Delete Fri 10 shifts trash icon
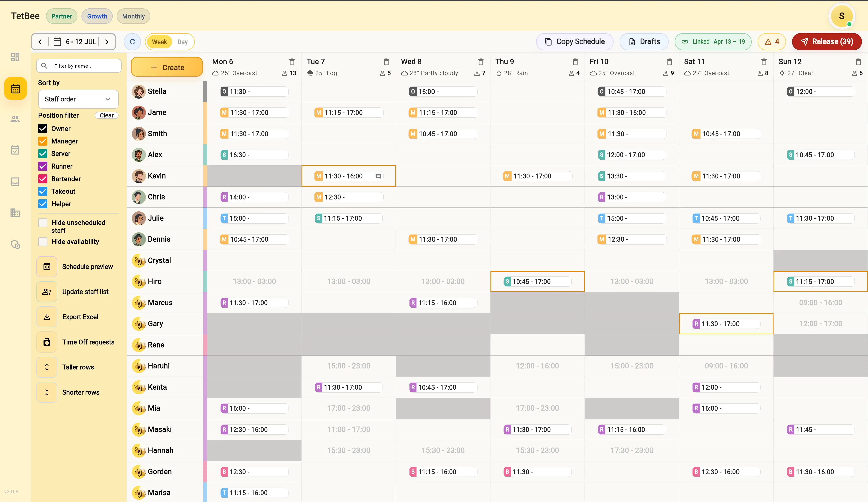 (669, 62)
